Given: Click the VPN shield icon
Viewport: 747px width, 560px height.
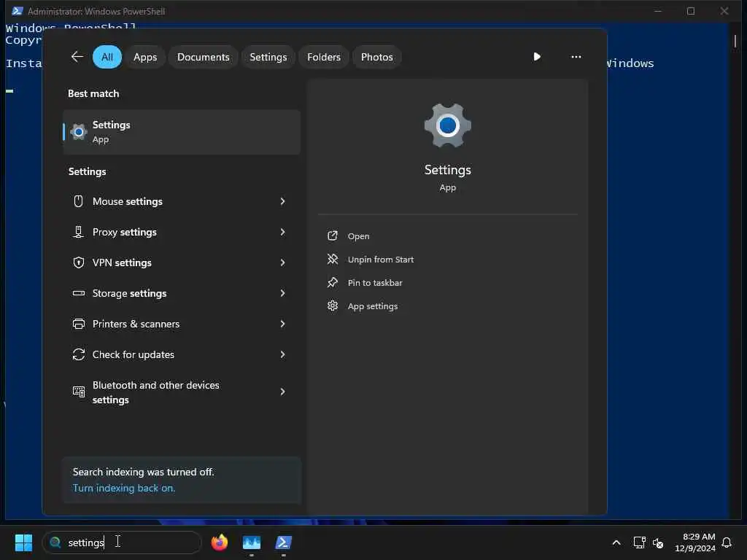Looking at the screenshot, I should point(79,262).
